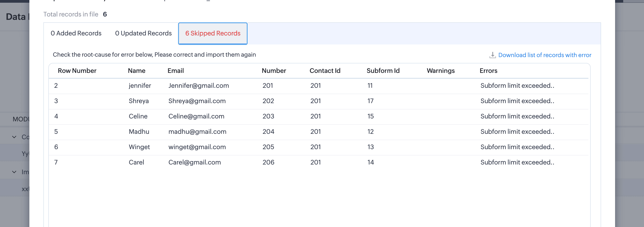Screen dimensions: 644x227
Task: Click madhu@gmail.com email cell
Action: (197, 132)
